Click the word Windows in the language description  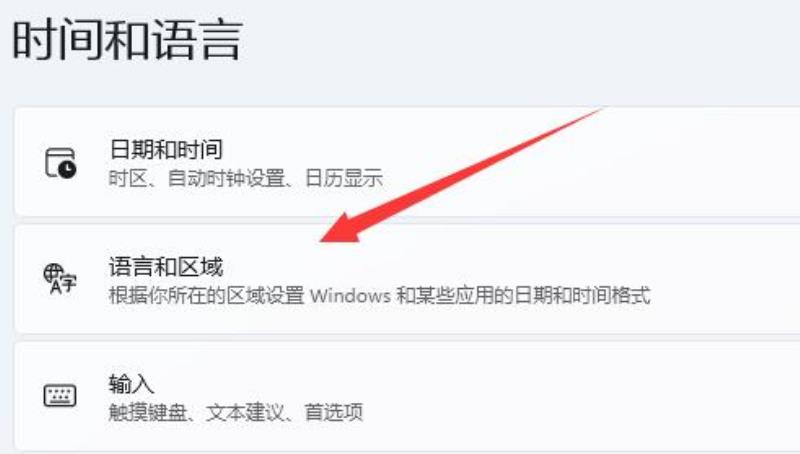click(x=350, y=296)
